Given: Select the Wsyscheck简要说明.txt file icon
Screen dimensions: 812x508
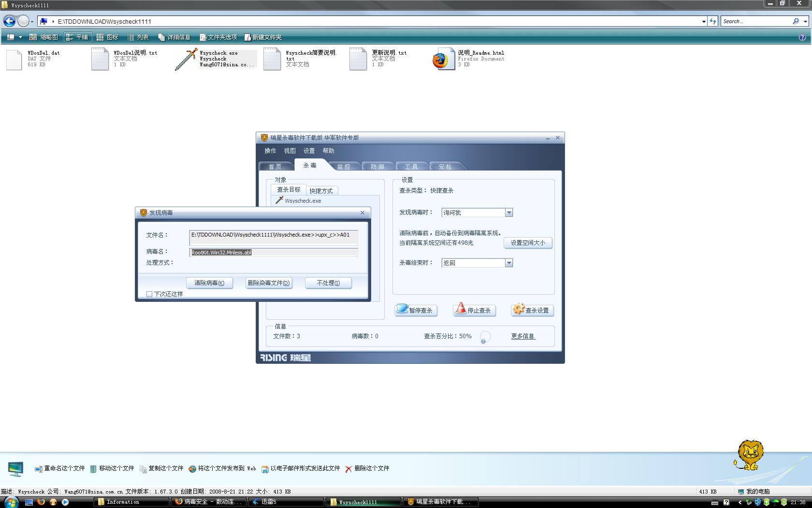Looking at the screenshot, I should tap(272, 60).
